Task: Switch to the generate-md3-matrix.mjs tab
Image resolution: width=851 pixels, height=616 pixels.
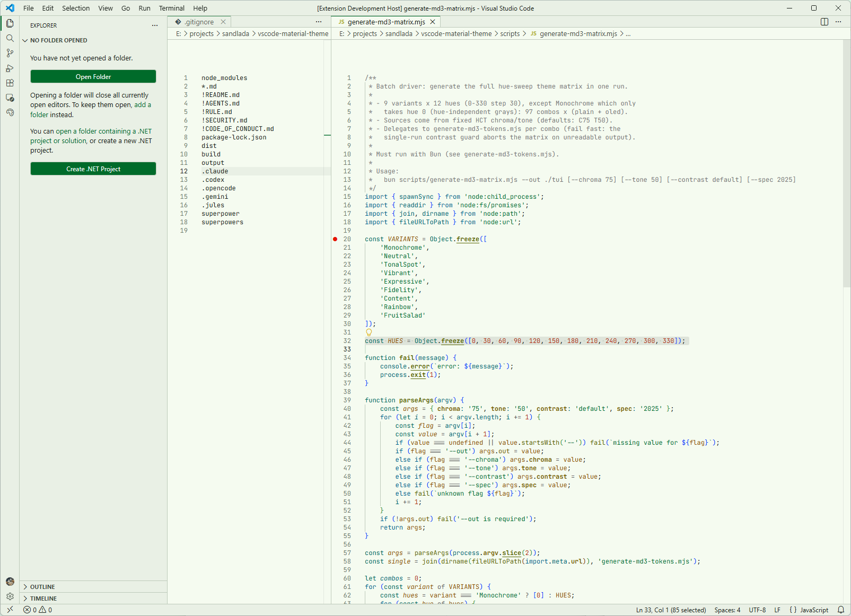Action: click(x=387, y=22)
